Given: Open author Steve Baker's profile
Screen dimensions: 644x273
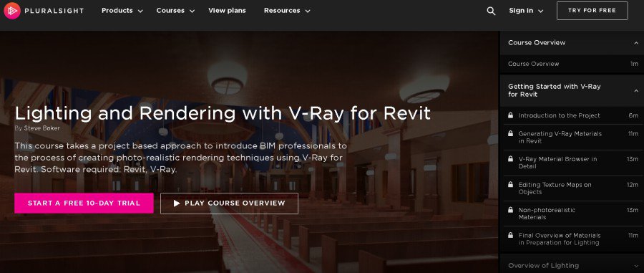Looking at the screenshot, I should click(x=42, y=128).
